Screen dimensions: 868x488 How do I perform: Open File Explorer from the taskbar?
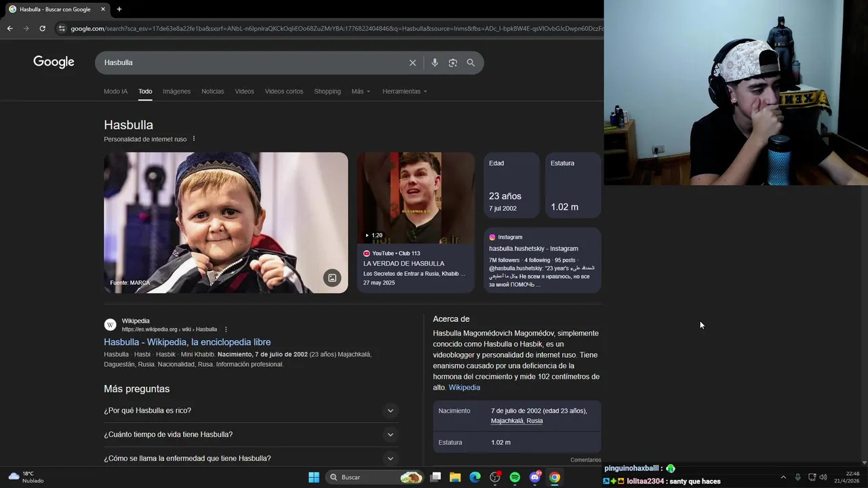pos(455,477)
